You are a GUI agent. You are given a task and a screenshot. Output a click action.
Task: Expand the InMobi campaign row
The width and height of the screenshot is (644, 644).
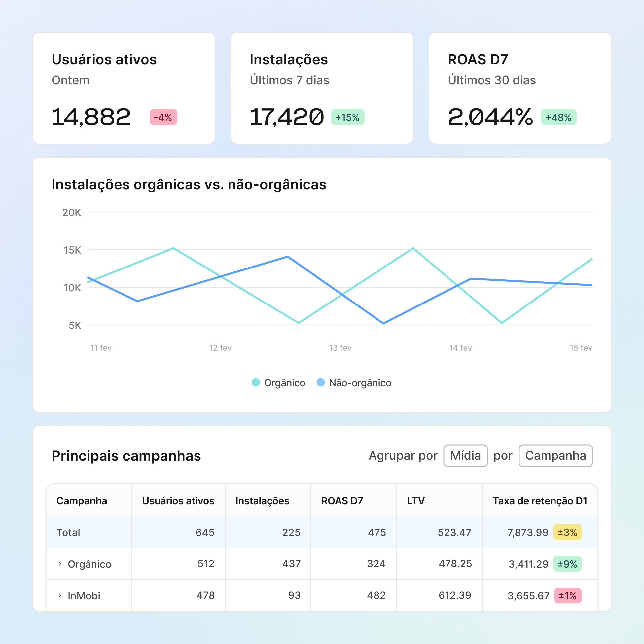point(60,595)
